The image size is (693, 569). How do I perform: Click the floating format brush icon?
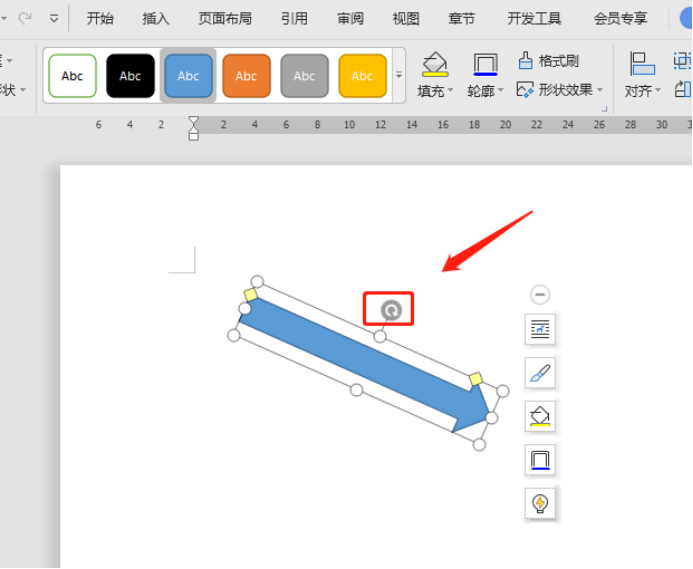click(540, 373)
